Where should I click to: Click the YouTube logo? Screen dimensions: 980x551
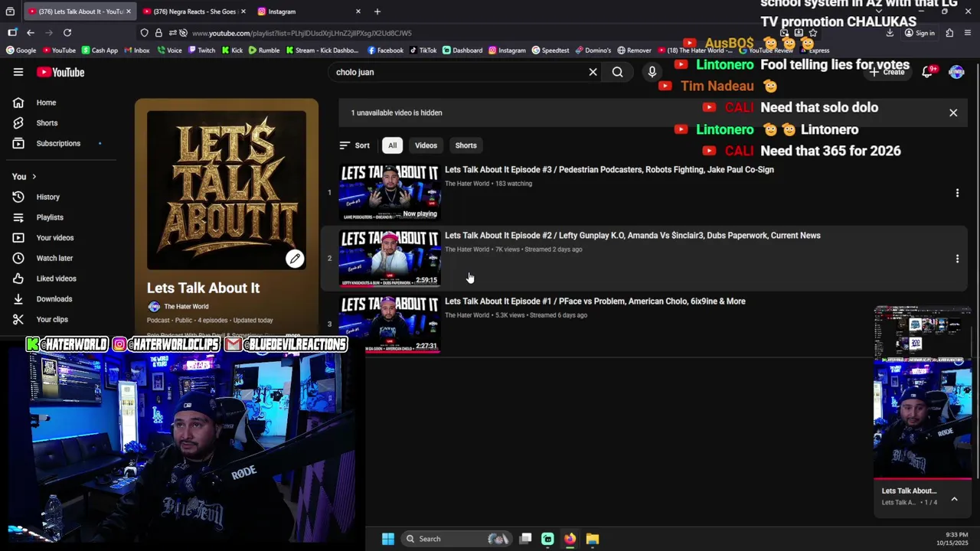click(60, 72)
